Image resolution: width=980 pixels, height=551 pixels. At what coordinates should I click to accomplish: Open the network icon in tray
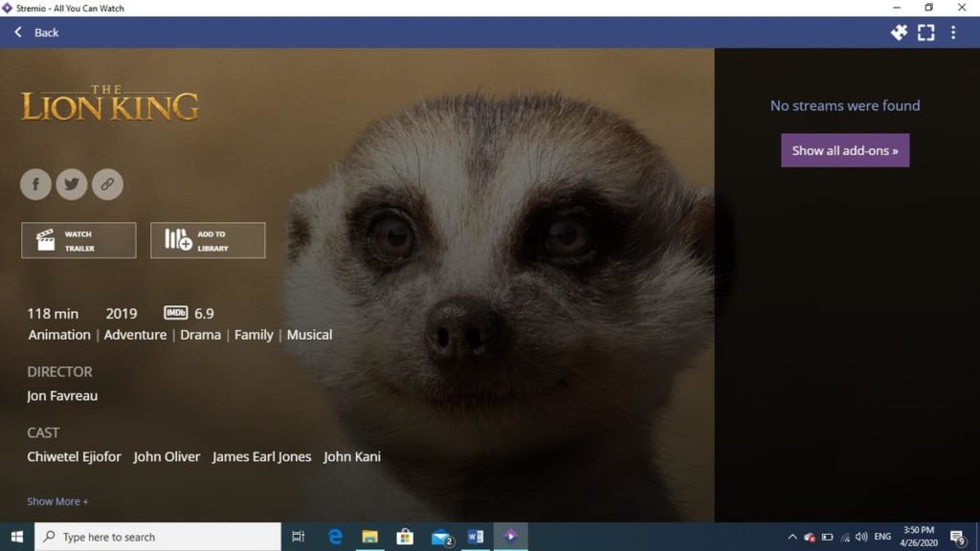coord(845,537)
